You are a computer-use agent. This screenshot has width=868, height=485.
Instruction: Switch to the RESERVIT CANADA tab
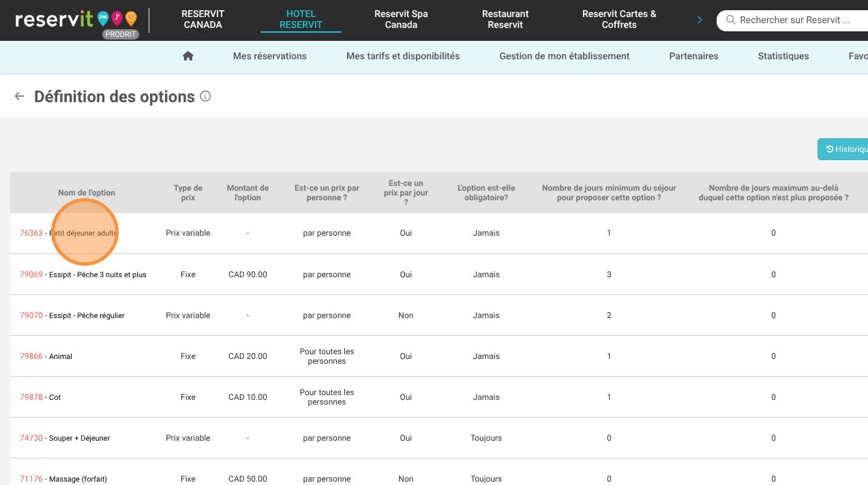pyautogui.click(x=203, y=19)
